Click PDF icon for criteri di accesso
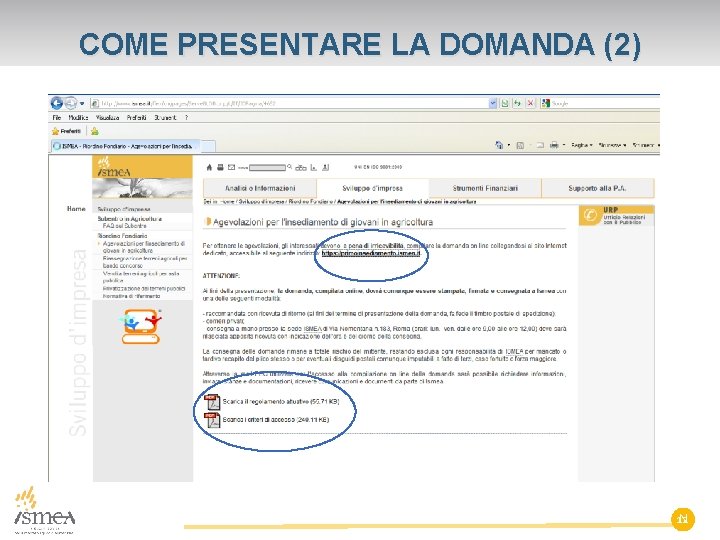Viewport: 720px width, 540px height. tap(212, 420)
